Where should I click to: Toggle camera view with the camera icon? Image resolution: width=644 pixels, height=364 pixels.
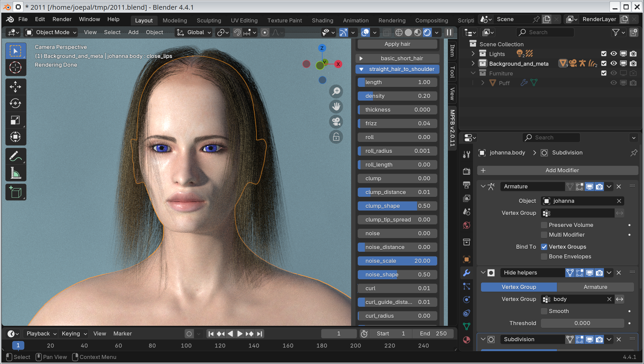click(336, 122)
